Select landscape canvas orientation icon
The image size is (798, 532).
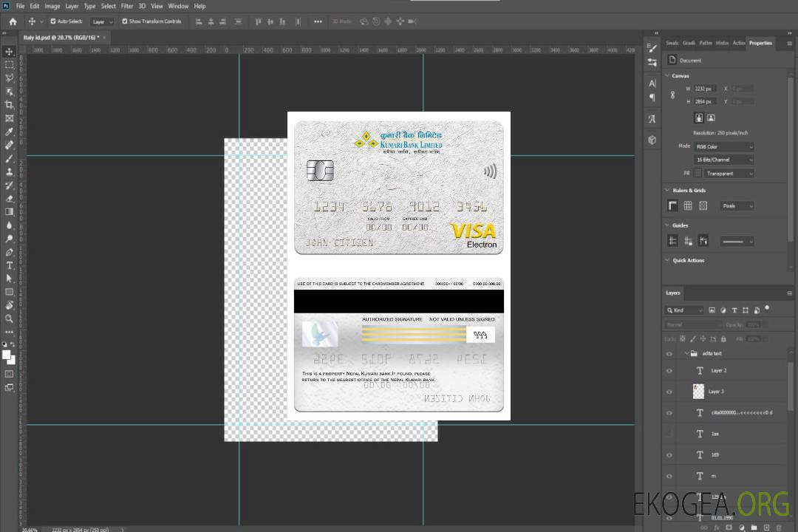click(x=711, y=117)
